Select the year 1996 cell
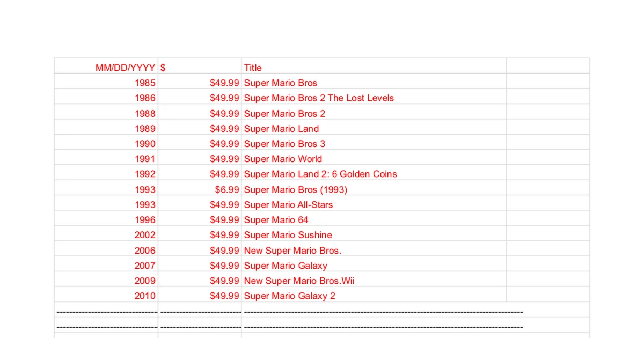This screenshot has height=338, width=644. 106,219
